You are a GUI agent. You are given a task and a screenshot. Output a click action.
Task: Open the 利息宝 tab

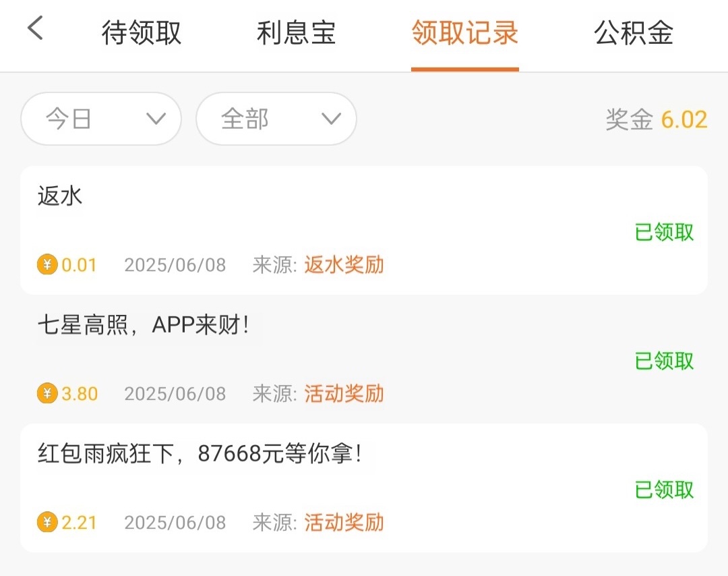(296, 33)
